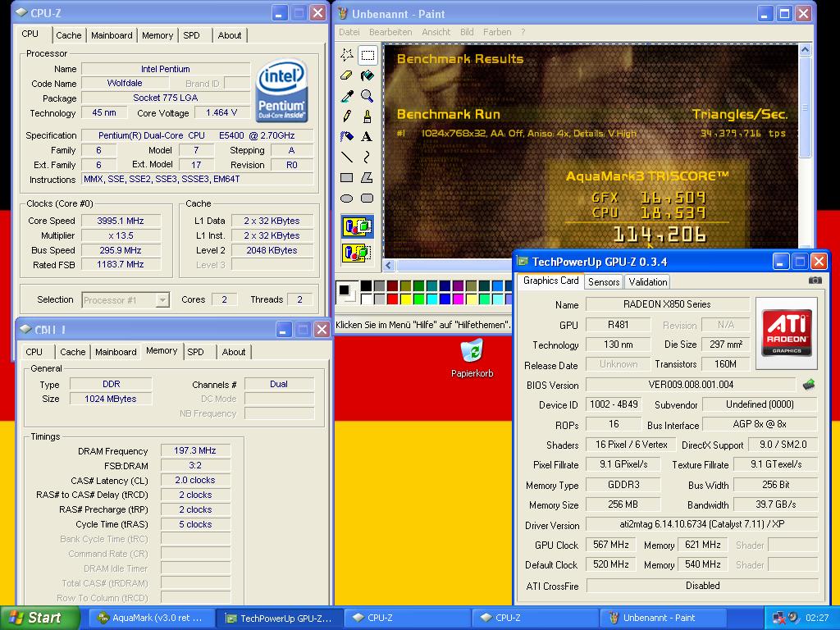Choose the Ellipse shape tool
This screenshot has width=840, height=630.
(347, 199)
